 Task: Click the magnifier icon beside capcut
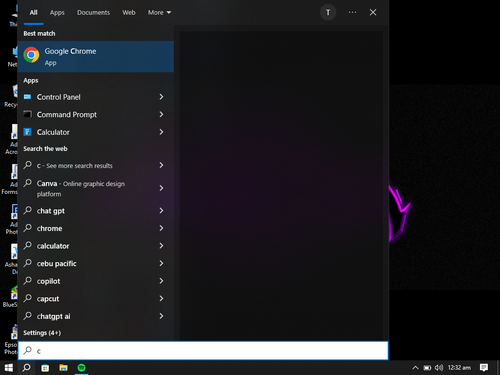[x=28, y=298]
